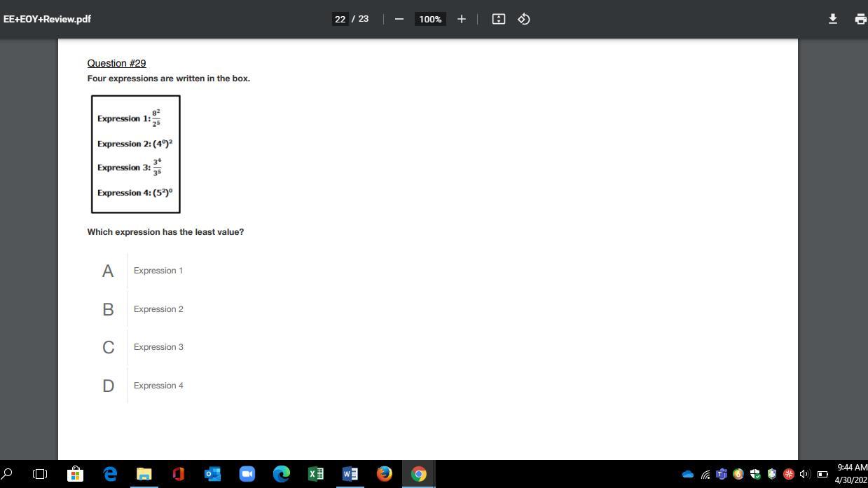Rotate the PDF document

coord(524,19)
